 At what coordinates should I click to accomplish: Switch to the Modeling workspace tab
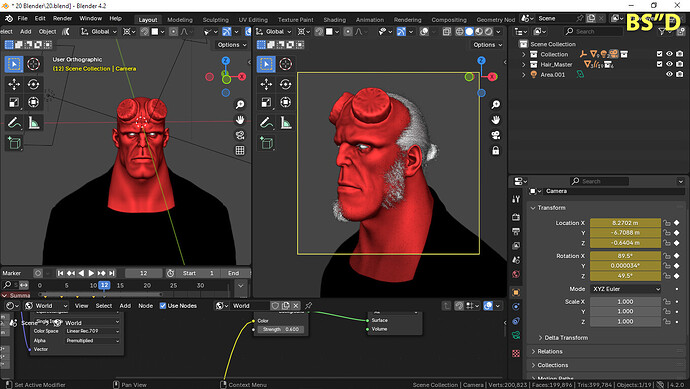click(x=180, y=20)
